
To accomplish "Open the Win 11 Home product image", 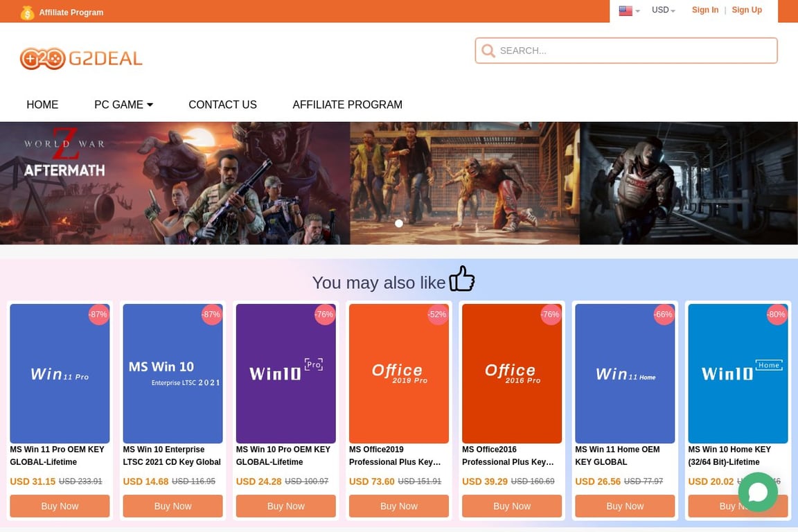I will point(624,373).
